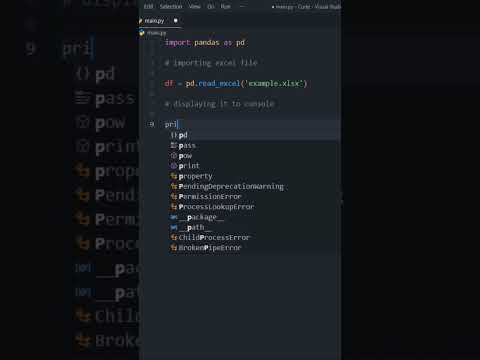Click line number 9 in the gutter
Viewport: 480px width, 360px height.
[x=152, y=124]
